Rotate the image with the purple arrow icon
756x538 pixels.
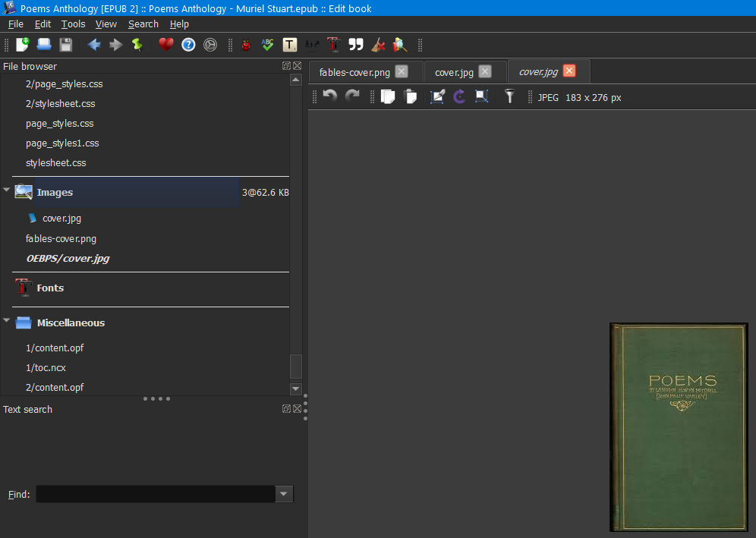point(459,96)
